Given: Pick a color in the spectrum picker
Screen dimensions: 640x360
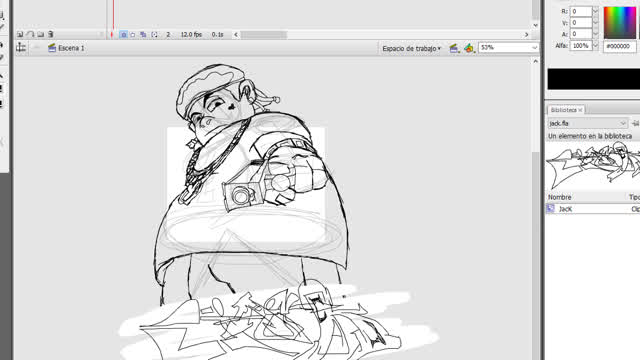Looking at the screenshot, I should click(x=620, y=22).
